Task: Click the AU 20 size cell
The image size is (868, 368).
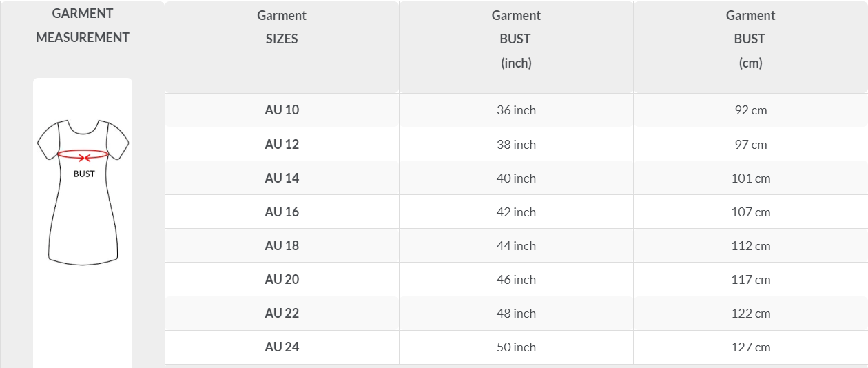Action: click(x=282, y=280)
